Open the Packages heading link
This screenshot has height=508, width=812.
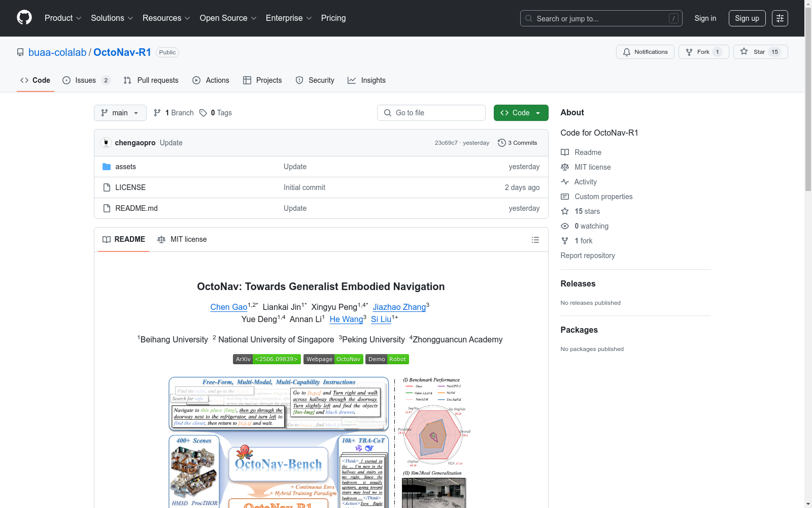579,330
